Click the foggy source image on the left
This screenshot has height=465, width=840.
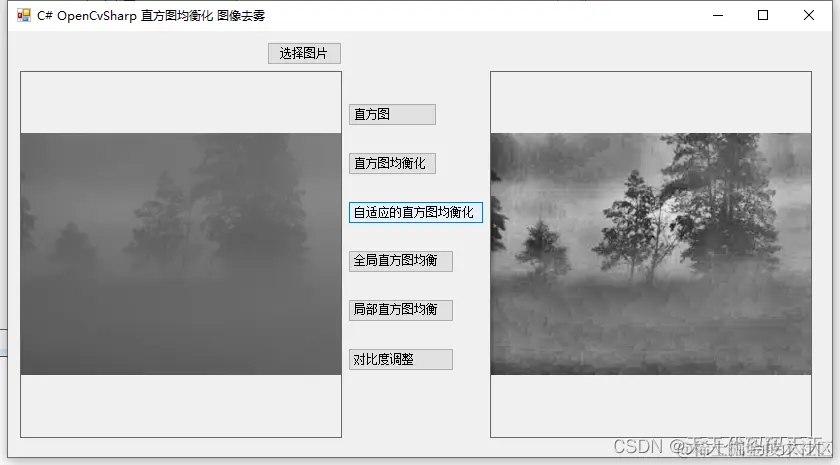pos(181,254)
